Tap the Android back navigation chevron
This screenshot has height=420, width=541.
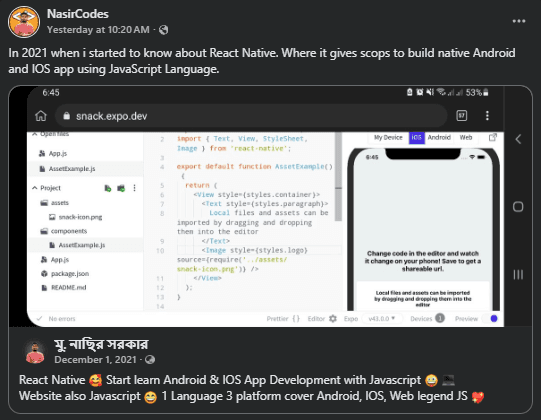(x=518, y=139)
